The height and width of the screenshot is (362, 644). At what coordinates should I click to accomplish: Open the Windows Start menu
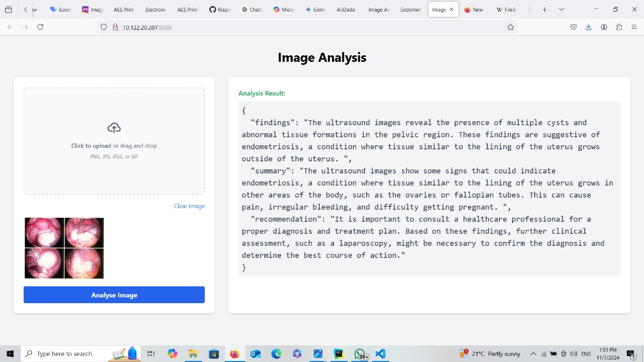pyautogui.click(x=10, y=354)
